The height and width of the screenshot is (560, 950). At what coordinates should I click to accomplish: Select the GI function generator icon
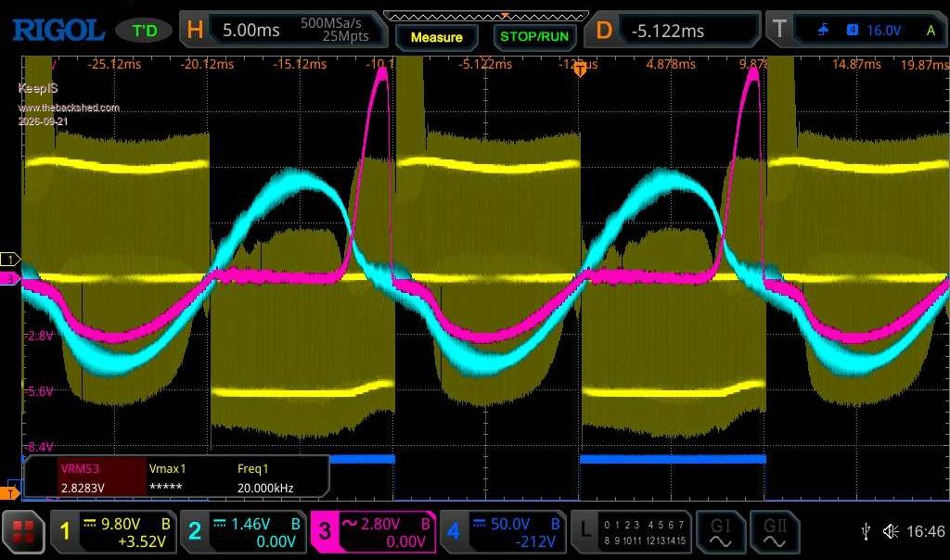(720, 531)
